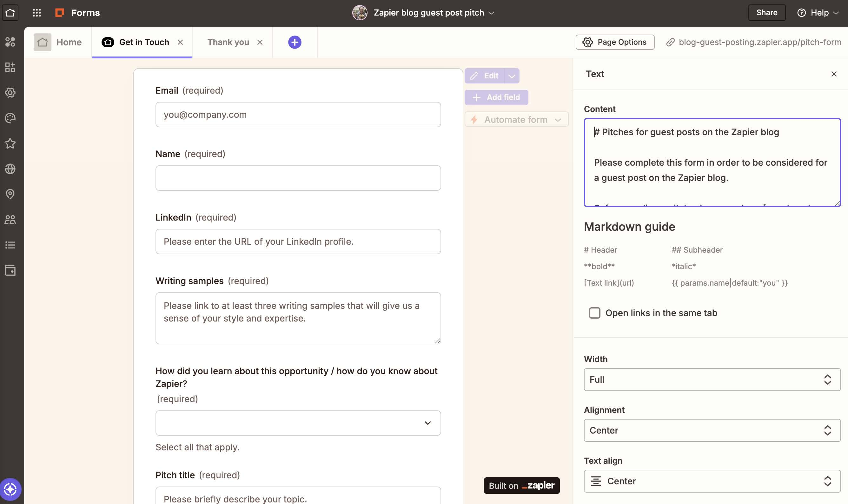
Task: Select the location pin sidebar icon
Action: click(10, 194)
